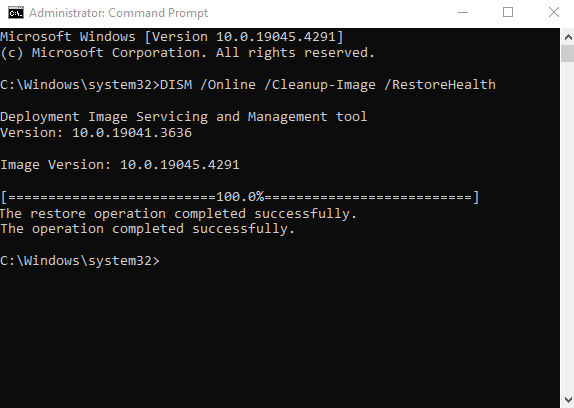Maximize the Command Prompt window
Screen dimensions: 574x408
pos(508,12)
